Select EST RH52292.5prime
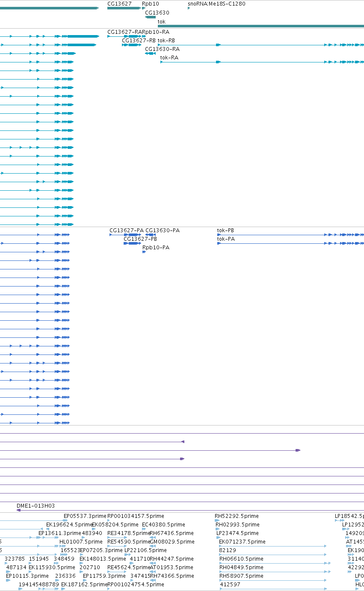This screenshot has height=591, width=364. tap(237, 516)
